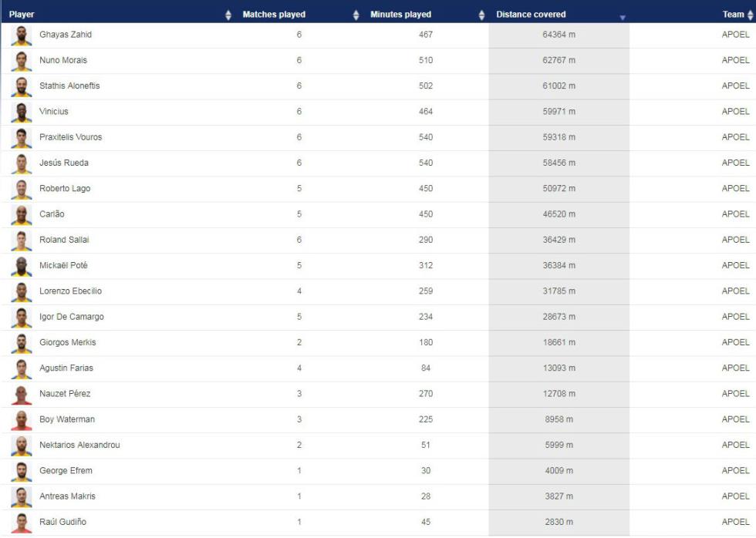Select the name Ghayas Zahid
The width and height of the screenshot is (756, 538).
tap(66, 35)
